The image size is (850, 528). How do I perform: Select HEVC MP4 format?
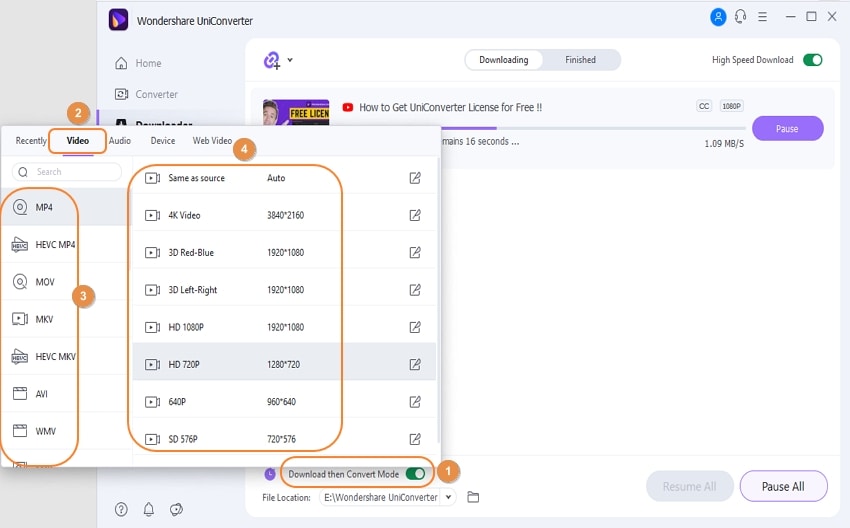65,244
